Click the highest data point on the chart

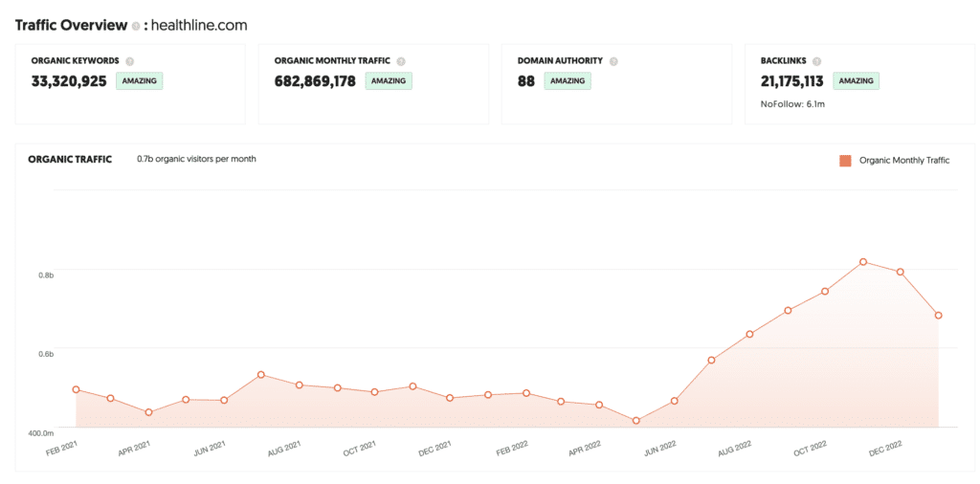click(x=863, y=261)
